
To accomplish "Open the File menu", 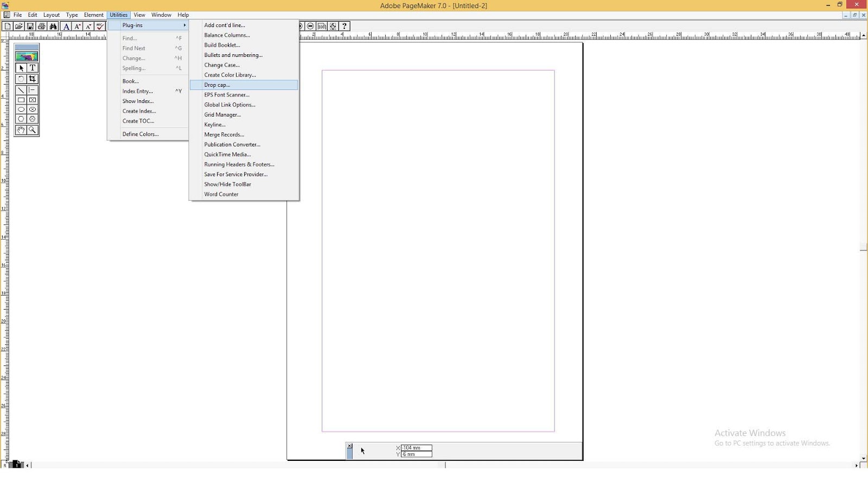I will (x=18, y=15).
